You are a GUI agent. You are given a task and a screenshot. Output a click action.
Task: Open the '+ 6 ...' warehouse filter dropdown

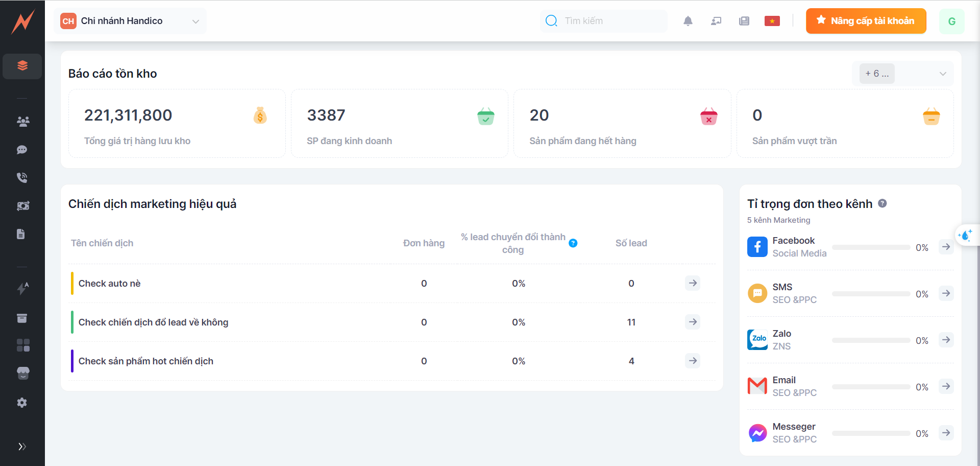tap(902, 74)
